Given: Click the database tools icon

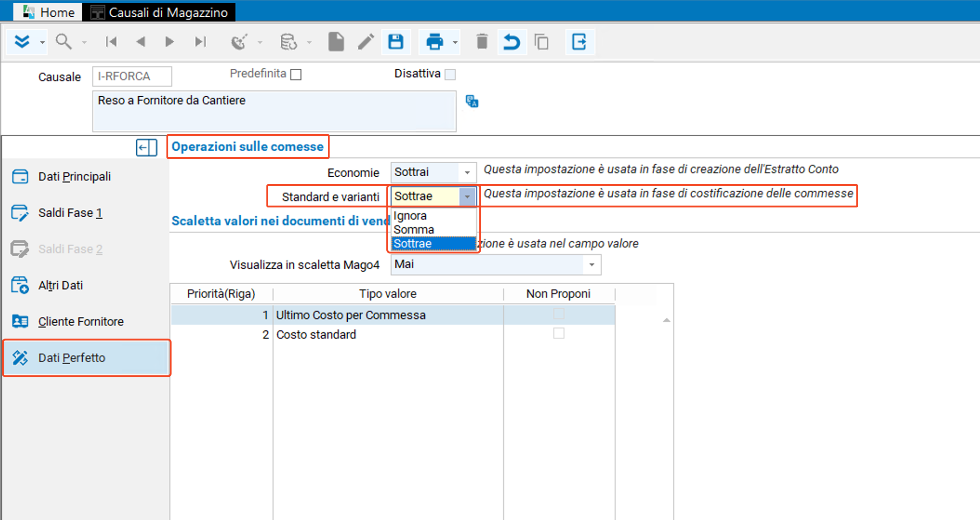Looking at the screenshot, I should click(x=289, y=42).
